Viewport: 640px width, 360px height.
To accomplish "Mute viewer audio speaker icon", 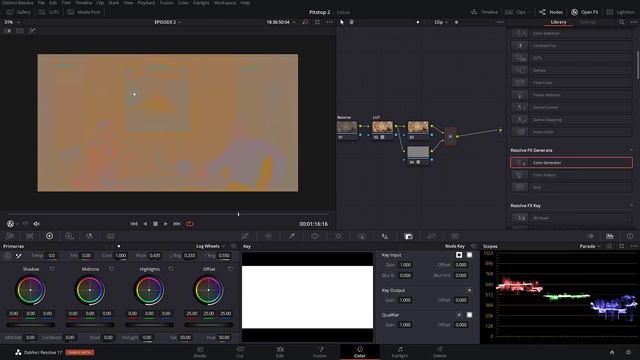I will [x=36, y=224].
